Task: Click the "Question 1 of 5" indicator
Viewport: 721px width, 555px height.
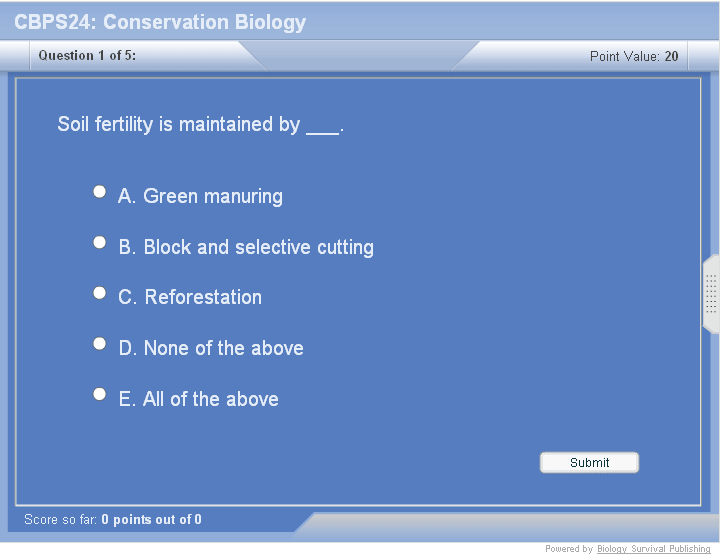Action: (x=87, y=56)
